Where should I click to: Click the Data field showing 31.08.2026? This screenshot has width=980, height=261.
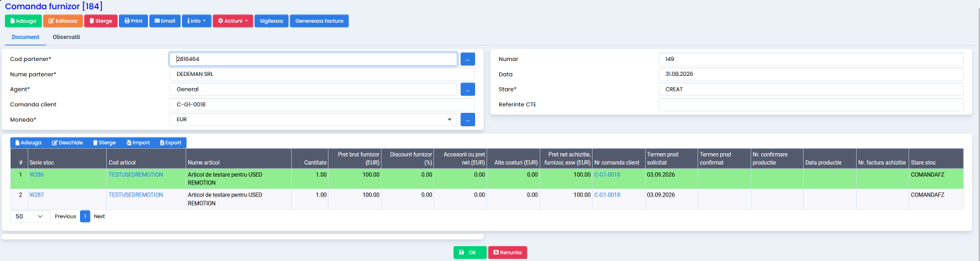(x=811, y=74)
